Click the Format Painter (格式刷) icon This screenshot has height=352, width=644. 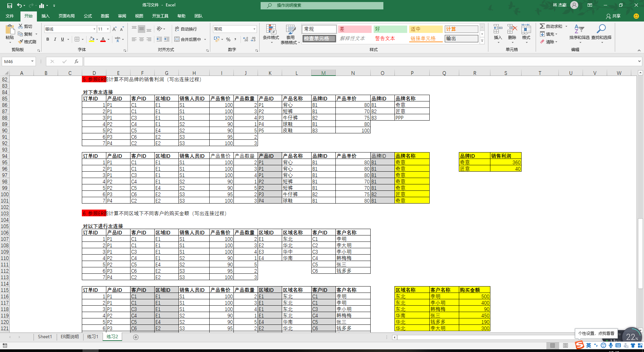pyautogui.click(x=20, y=42)
